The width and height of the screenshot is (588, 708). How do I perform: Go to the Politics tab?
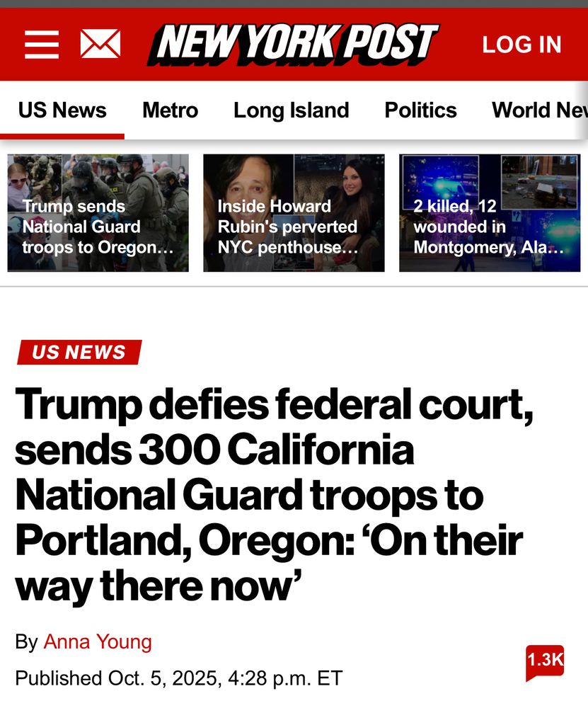click(420, 110)
